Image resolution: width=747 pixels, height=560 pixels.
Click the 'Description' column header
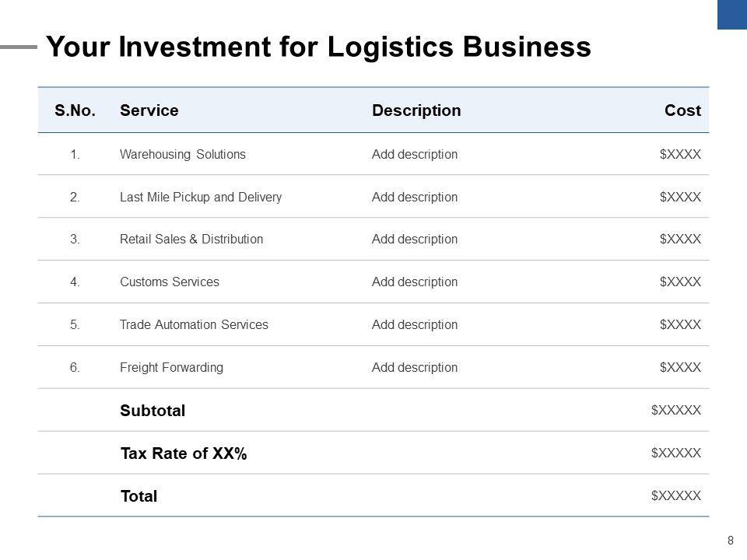click(416, 110)
